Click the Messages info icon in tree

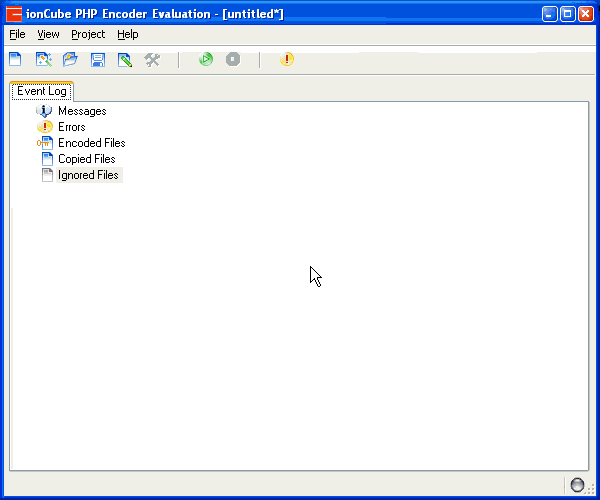[44, 111]
